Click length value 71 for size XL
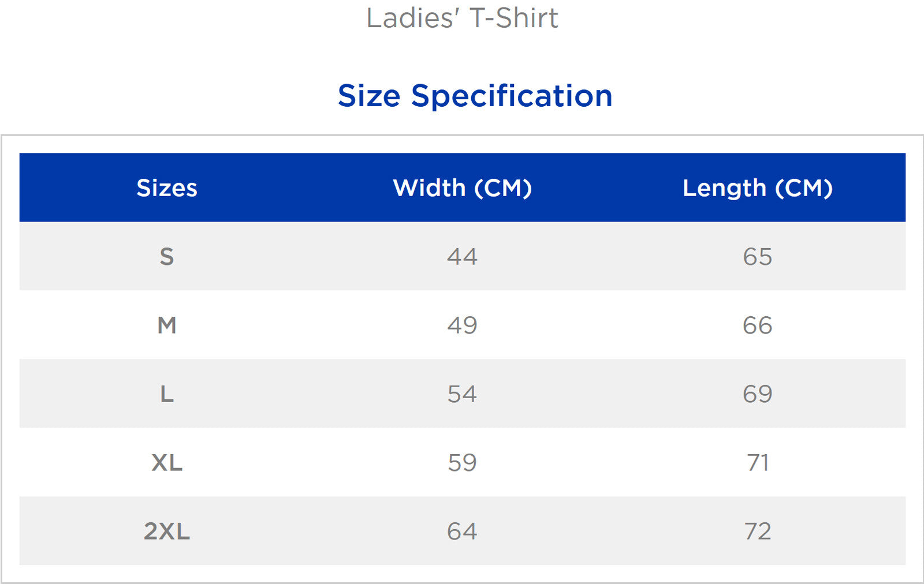This screenshot has height=584, width=924. tap(758, 463)
